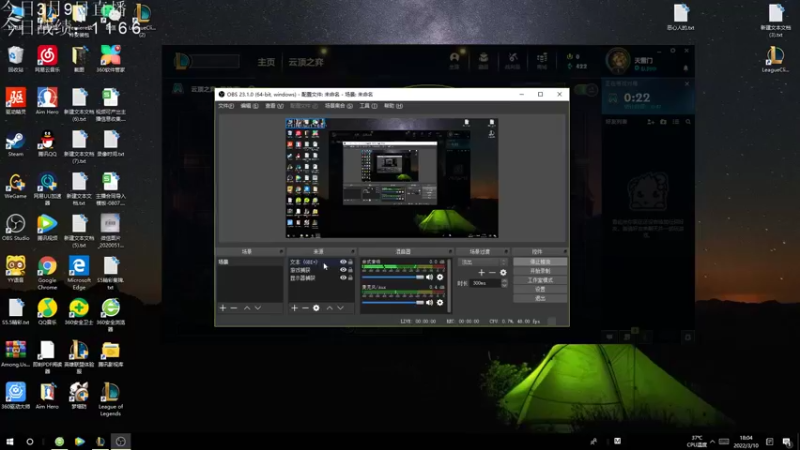Lock the display capture source
Image resolution: width=800 pixels, height=450 pixels.
pos(350,278)
